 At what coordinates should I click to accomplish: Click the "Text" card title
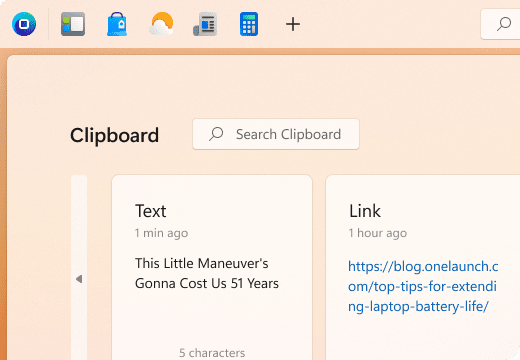(x=150, y=211)
